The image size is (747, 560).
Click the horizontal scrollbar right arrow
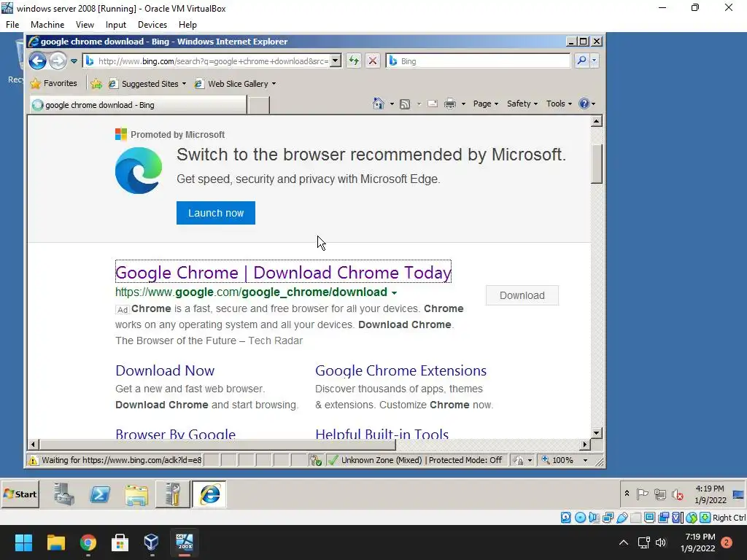coord(584,444)
